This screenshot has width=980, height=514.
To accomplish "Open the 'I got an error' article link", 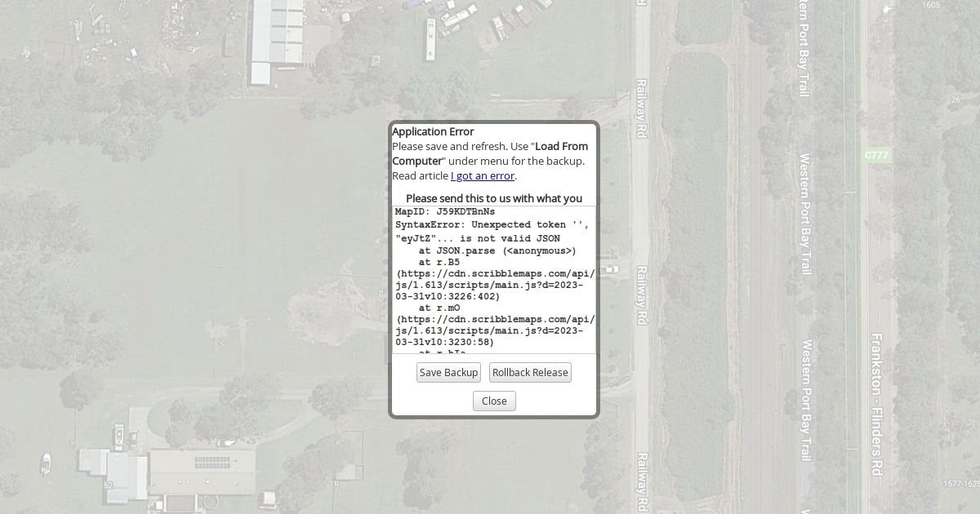I will [x=483, y=175].
